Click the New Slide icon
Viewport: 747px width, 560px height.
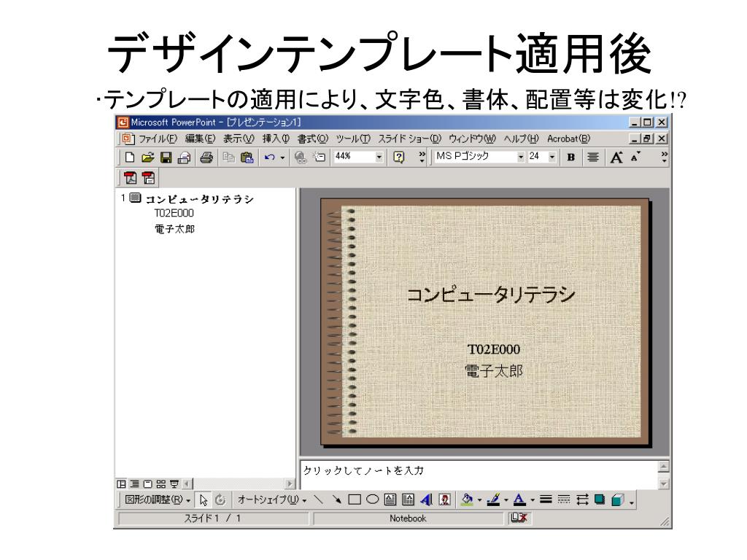click(x=320, y=157)
